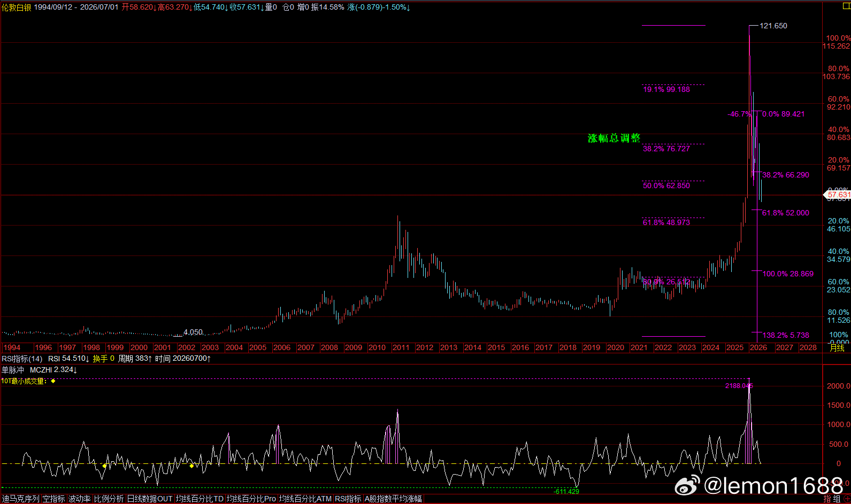Select the 均线百分比TD tab
Viewport: 851px width, 504px height.
200,499
